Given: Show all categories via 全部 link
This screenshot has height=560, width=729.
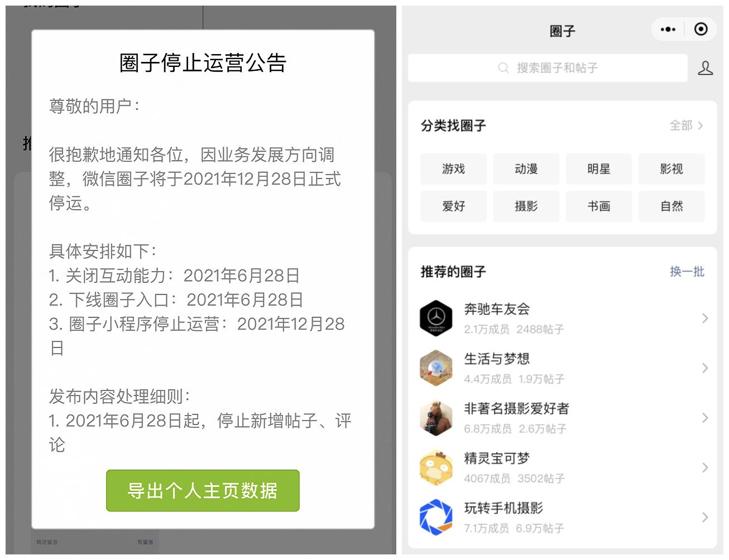Looking at the screenshot, I should coord(687,125).
